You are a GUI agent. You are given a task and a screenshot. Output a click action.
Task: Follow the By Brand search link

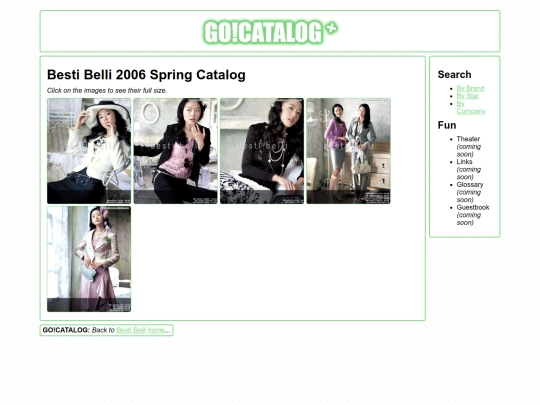point(470,89)
